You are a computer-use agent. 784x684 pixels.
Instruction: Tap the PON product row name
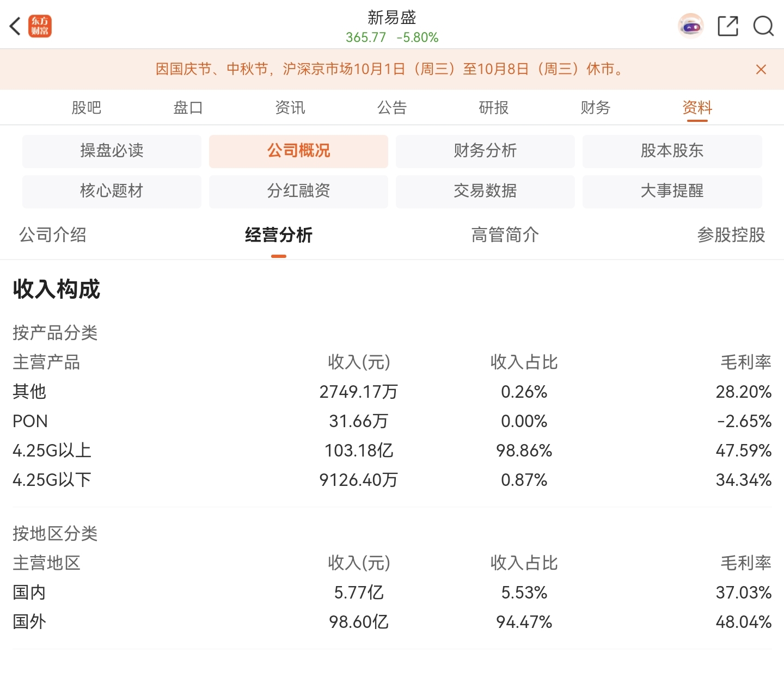point(30,421)
